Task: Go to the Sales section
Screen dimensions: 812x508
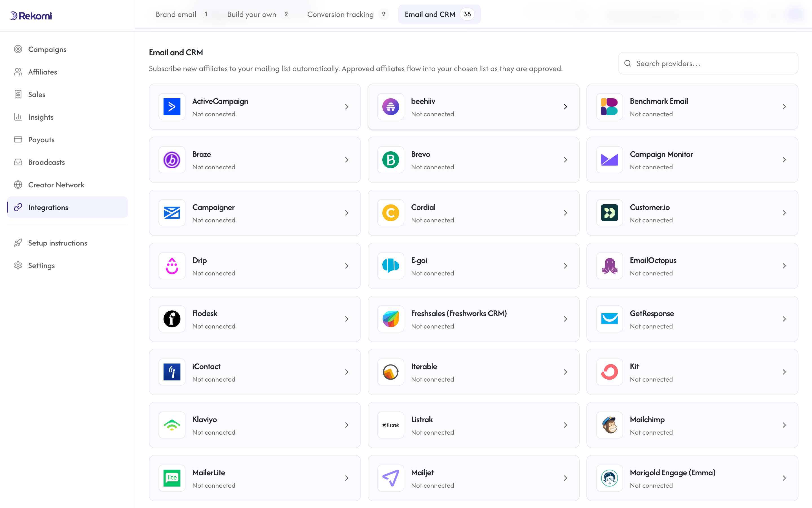Action: click(x=67, y=95)
